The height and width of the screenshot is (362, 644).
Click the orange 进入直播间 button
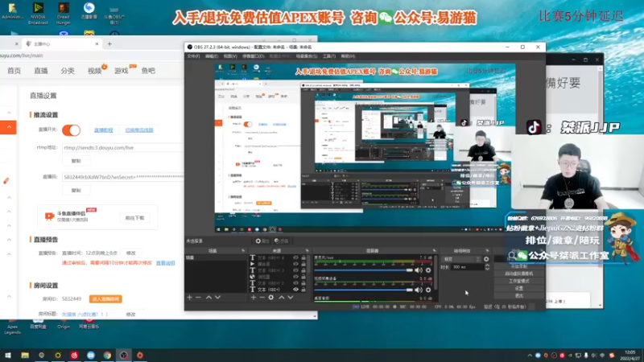(105, 299)
